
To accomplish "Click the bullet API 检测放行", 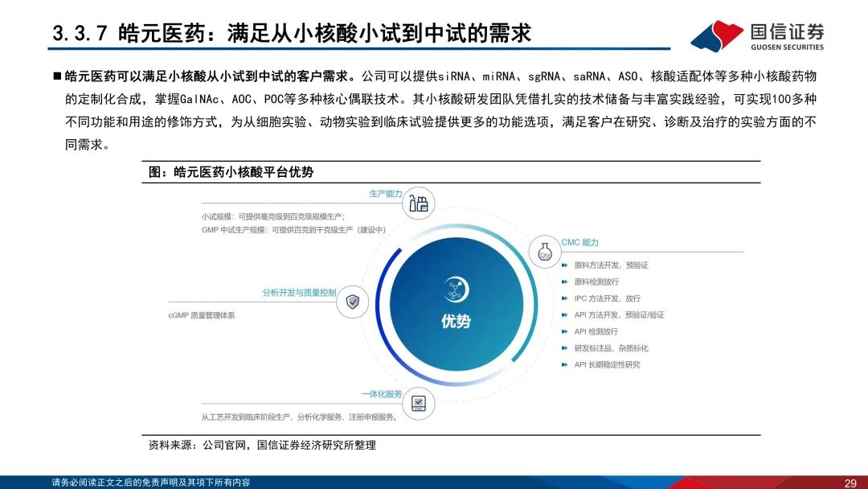I will tap(596, 331).
